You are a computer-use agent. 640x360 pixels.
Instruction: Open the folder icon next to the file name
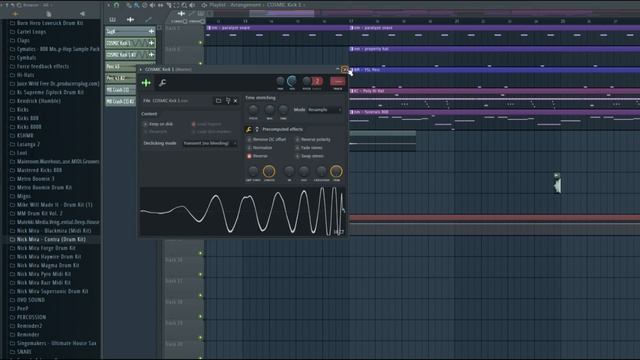pyautogui.click(x=218, y=100)
